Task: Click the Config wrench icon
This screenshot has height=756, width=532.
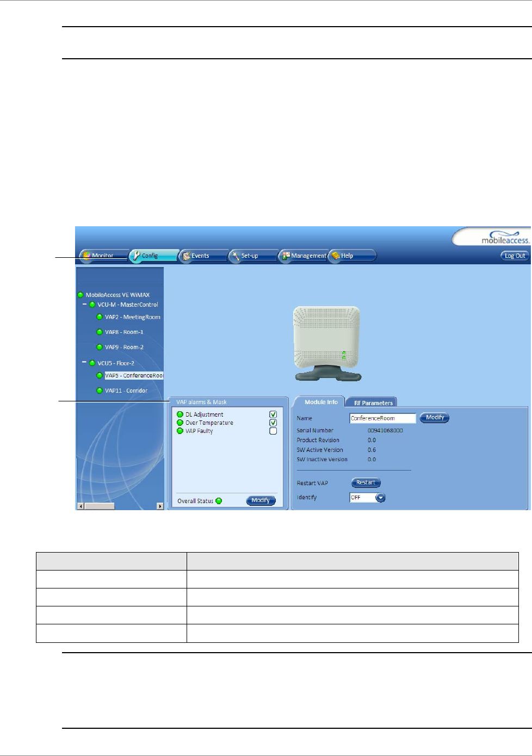Action: point(136,256)
